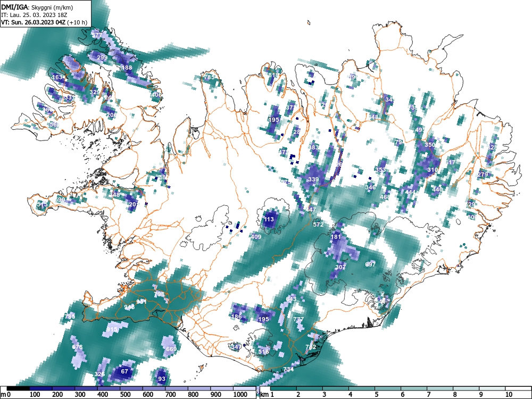Screen dimensions: 532x399
Task: Click the value 279 near the east coast
Action: point(483,174)
